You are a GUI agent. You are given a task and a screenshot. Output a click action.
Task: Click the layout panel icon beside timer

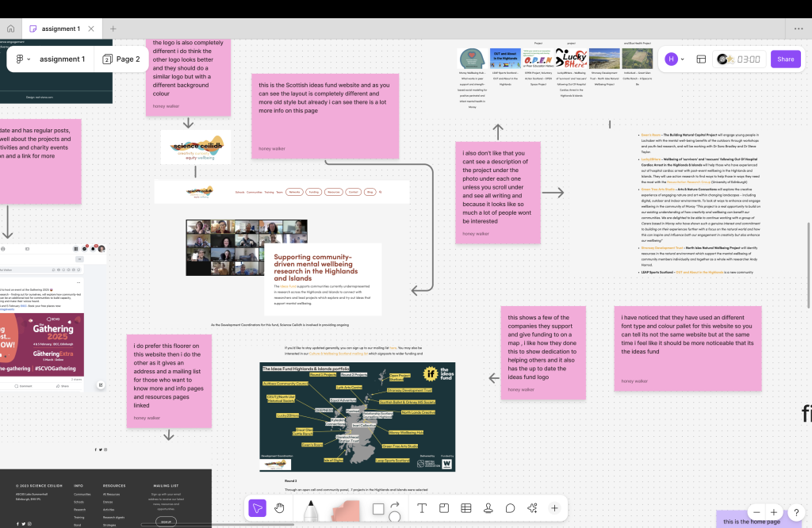[x=701, y=59]
